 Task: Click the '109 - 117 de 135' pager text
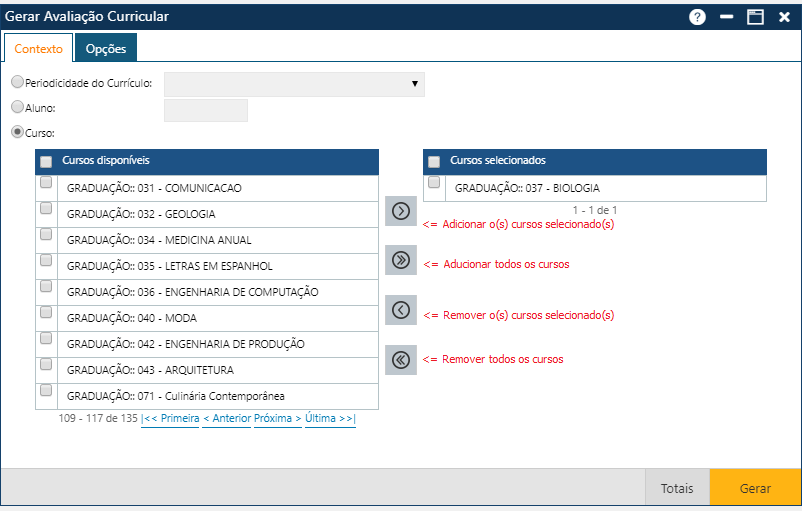click(x=98, y=418)
